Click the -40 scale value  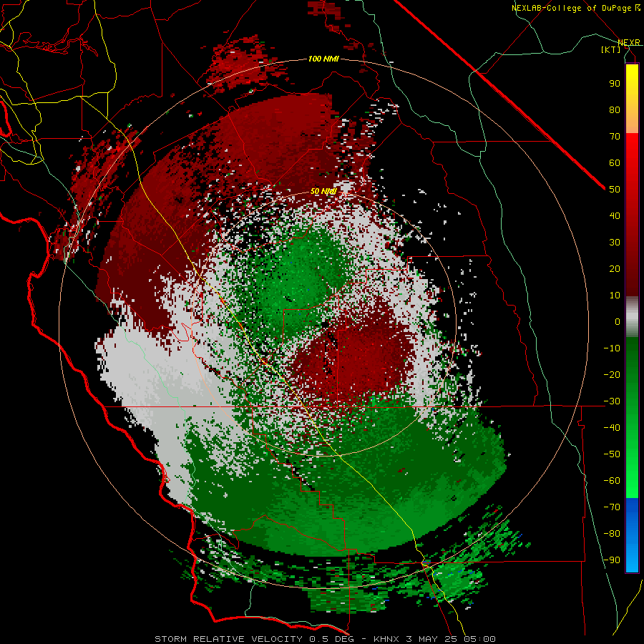[x=612, y=428]
